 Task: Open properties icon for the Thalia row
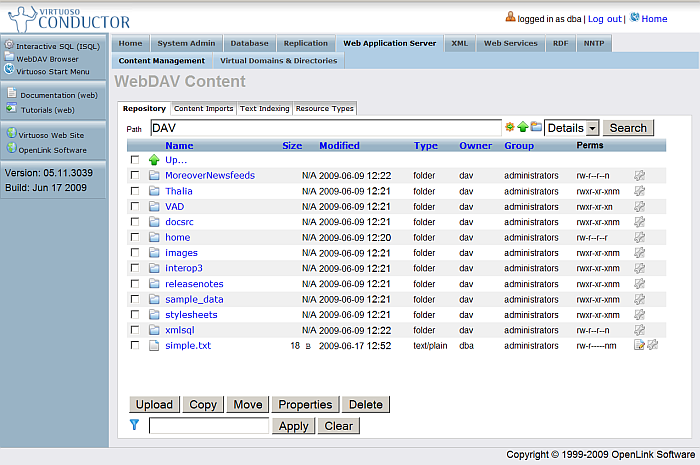click(x=639, y=191)
